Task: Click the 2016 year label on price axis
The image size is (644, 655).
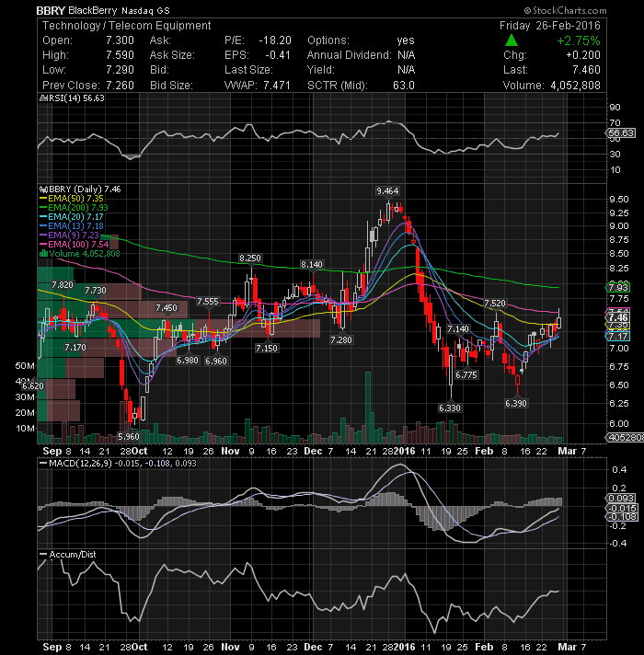Action: (x=404, y=451)
